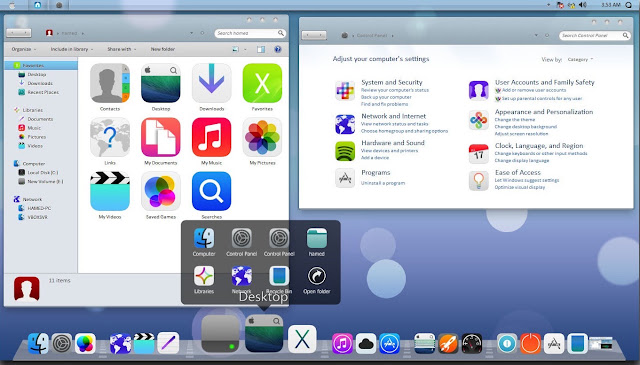
Task: Click the Calendar 17 icon in Control Panel
Action: tap(478, 154)
